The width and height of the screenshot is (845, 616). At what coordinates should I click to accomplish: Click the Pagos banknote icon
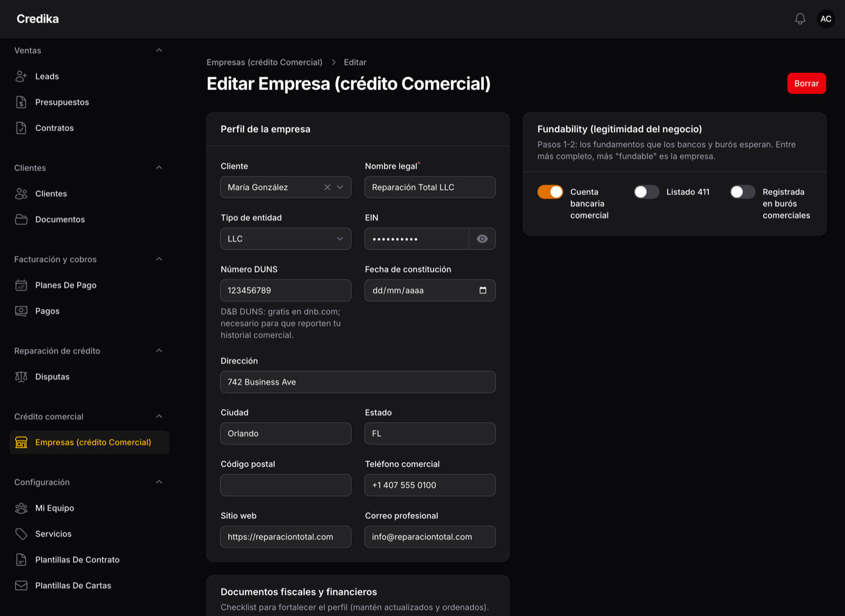21,311
